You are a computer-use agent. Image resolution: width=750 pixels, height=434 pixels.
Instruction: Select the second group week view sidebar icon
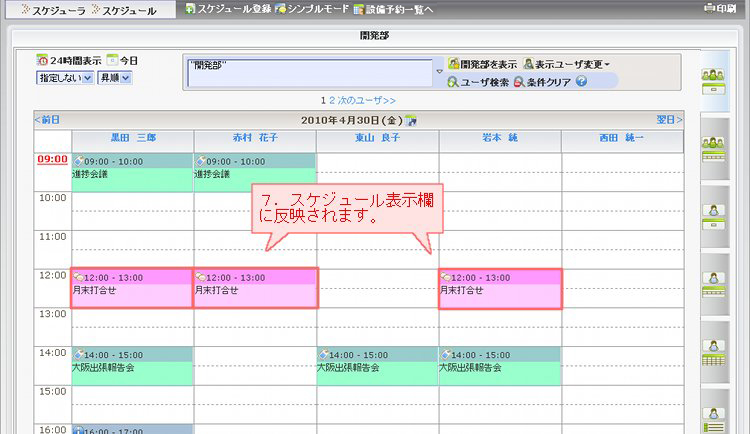point(713,149)
